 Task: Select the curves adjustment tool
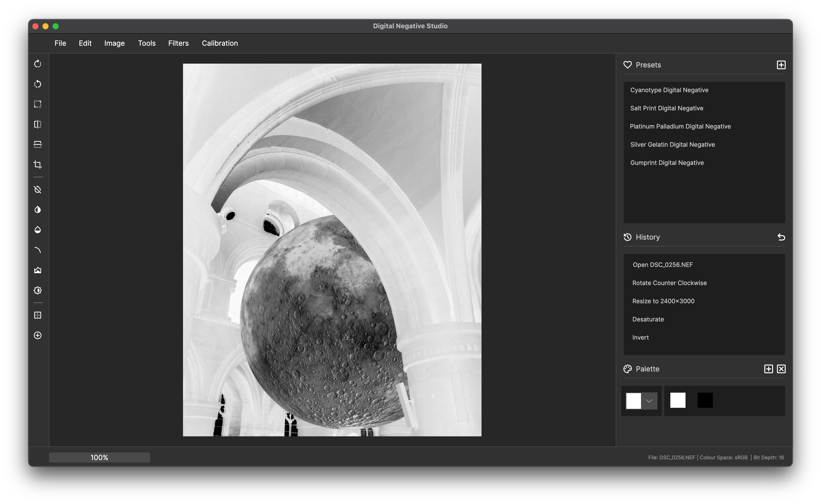click(37, 250)
